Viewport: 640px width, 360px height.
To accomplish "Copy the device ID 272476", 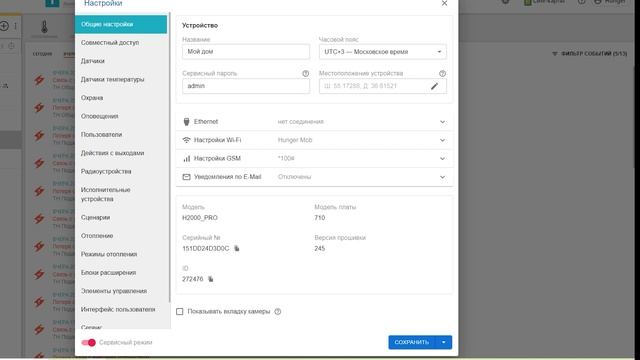I will click(211, 279).
